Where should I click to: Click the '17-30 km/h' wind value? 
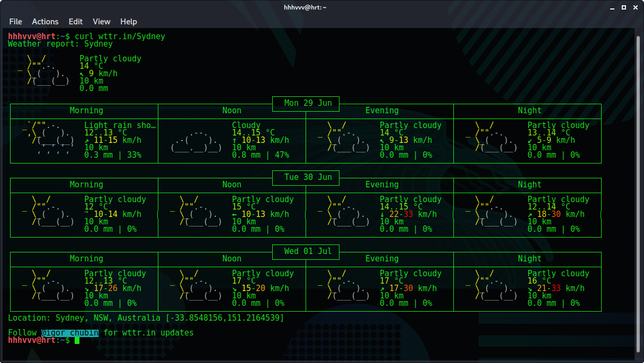click(413, 288)
